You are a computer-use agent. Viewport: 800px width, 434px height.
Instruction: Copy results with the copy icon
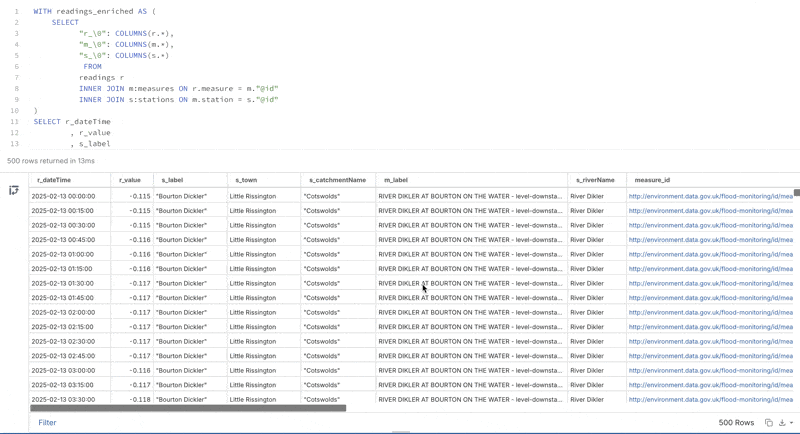click(769, 423)
